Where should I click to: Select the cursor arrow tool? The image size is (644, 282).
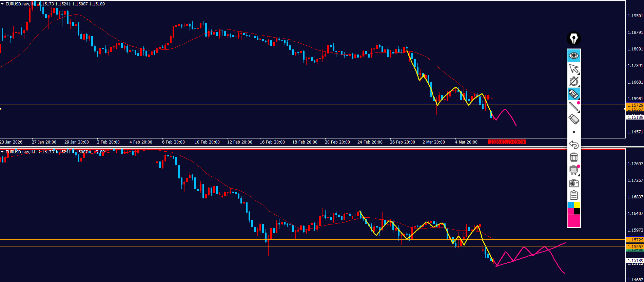pos(573,69)
